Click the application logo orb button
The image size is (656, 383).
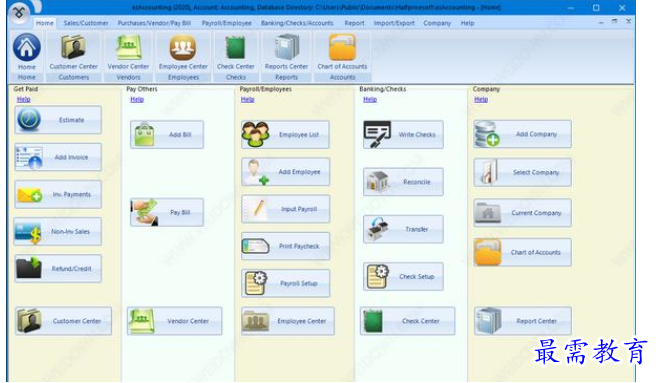(x=19, y=13)
